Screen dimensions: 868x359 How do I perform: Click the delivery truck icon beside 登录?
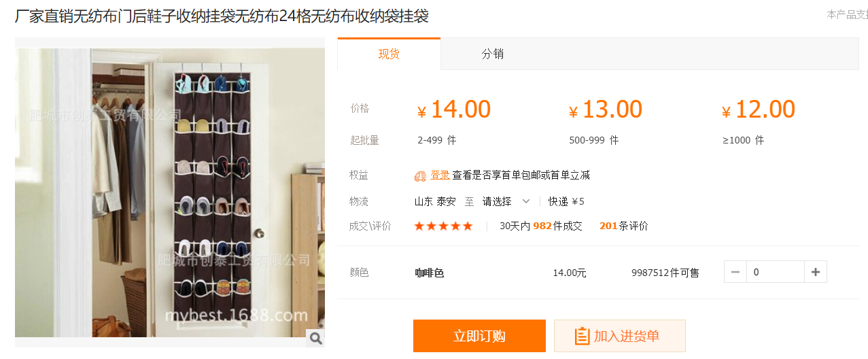(420, 175)
